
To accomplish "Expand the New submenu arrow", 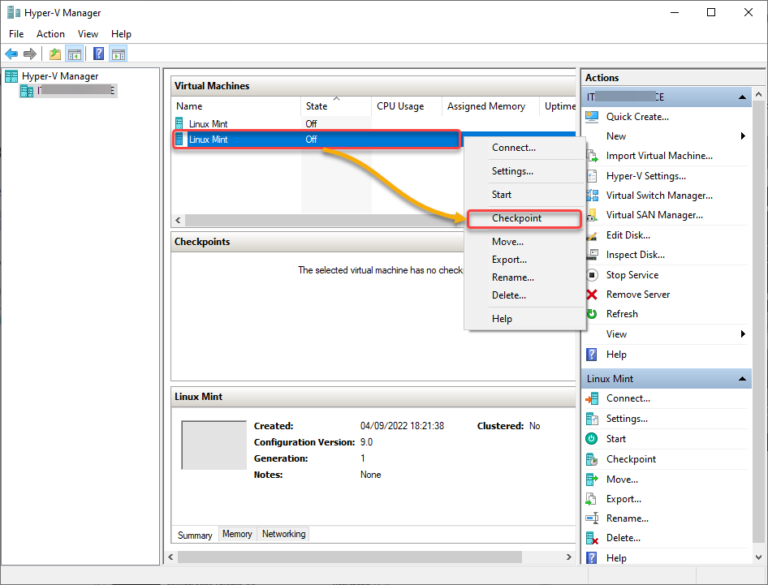I will pos(743,136).
